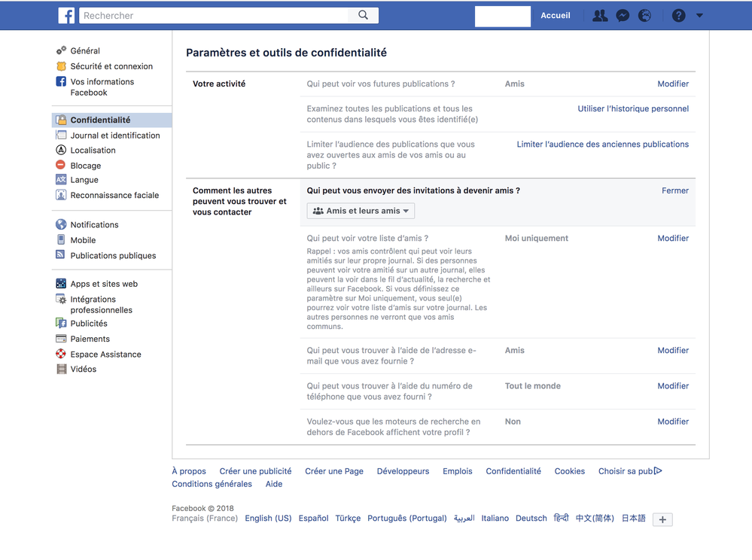Focus the Rechercher search field
752x560 pixels.
click(214, 15)
